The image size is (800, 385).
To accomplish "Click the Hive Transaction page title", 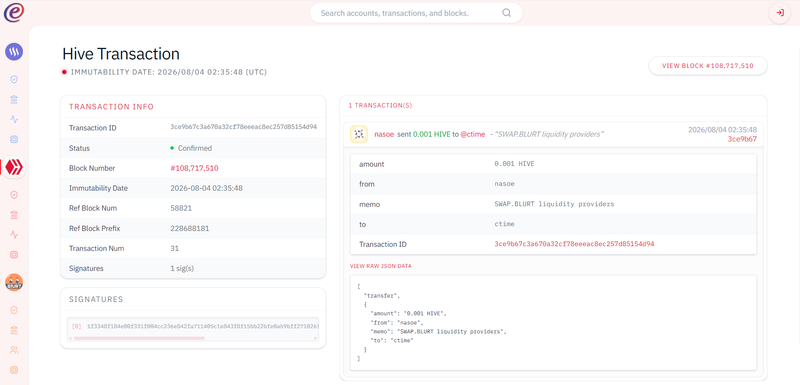I will 121,54.
